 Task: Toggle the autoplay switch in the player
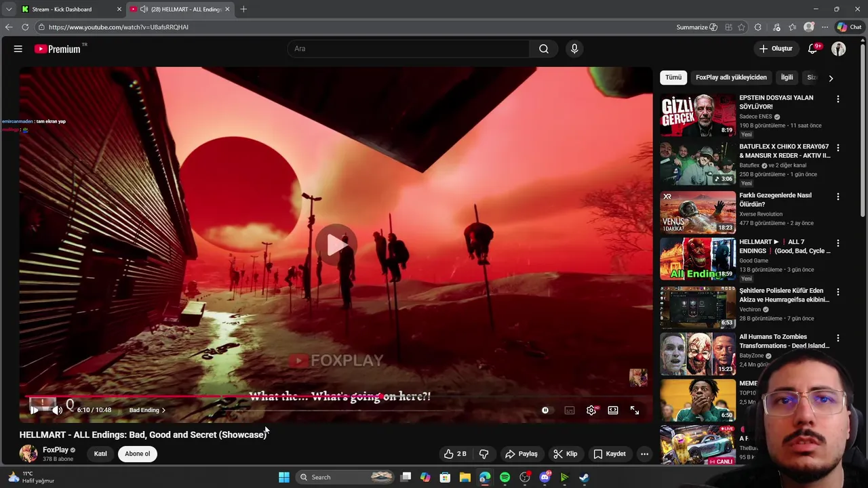tap(546, 410)
